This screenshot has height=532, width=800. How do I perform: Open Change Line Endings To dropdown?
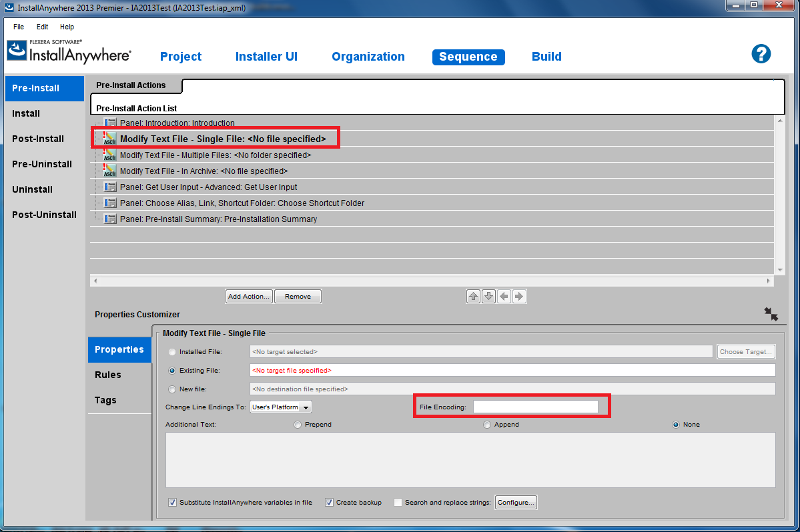(281, 407)
